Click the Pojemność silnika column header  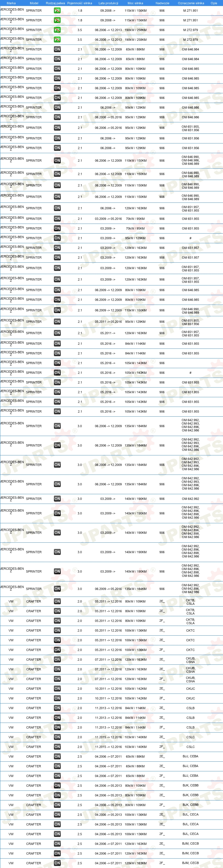(x=80, y=3)
